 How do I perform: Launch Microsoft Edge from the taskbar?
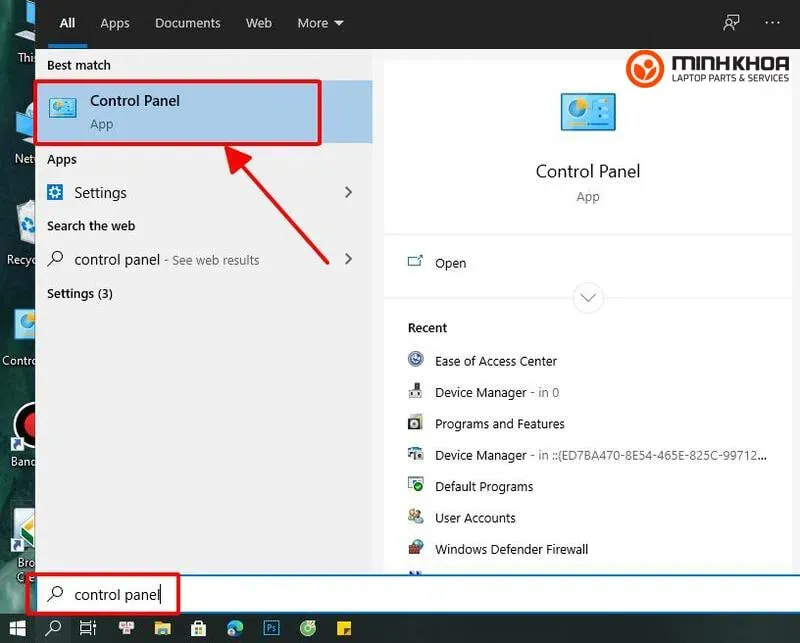click(235, 628)
